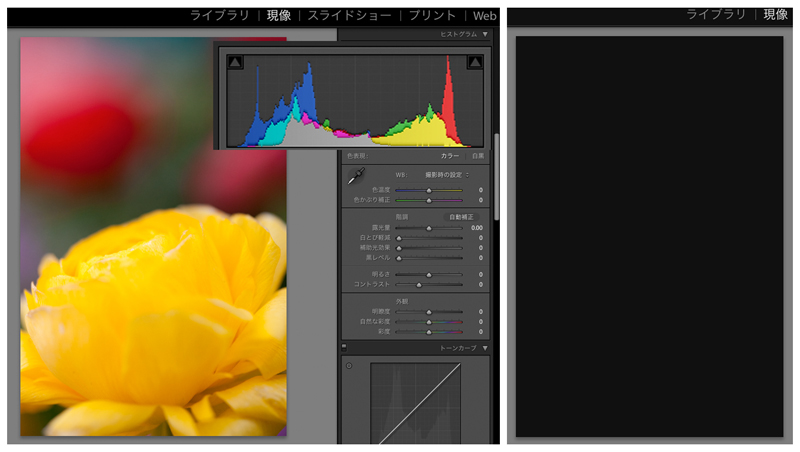Screen dimensions: 800x452
Task: Choose 白黒 treatment
Action: (478, 156)
